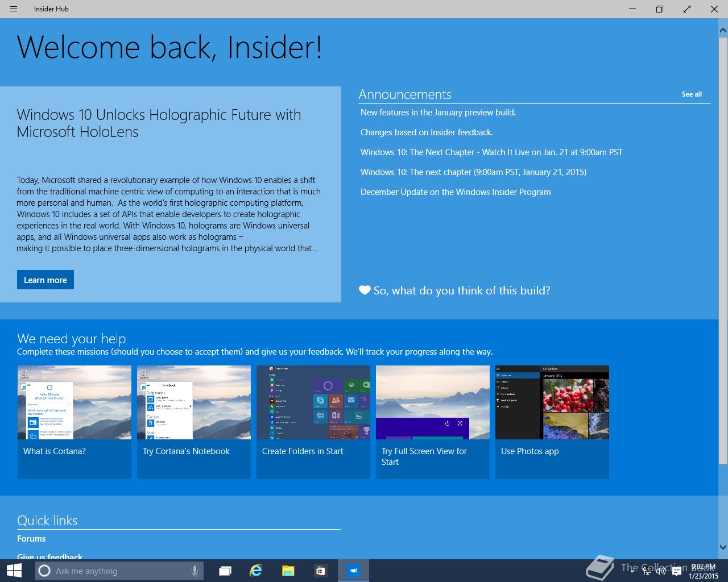Click the volume icon in system tray
The width and height of the screenshot is (728, 582).
point(661,572)
